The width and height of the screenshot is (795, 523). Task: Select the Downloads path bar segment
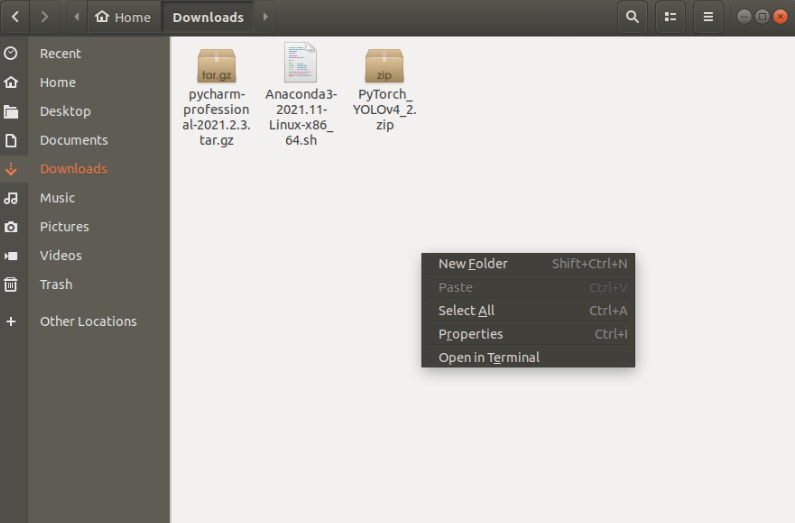coord(208,17)
